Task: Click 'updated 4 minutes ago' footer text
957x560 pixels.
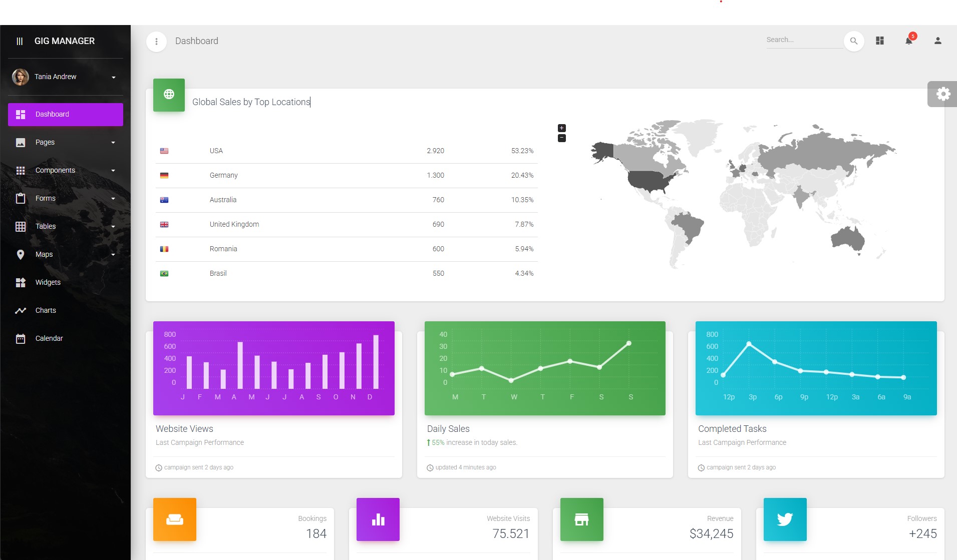Action: tap(466, 467)
